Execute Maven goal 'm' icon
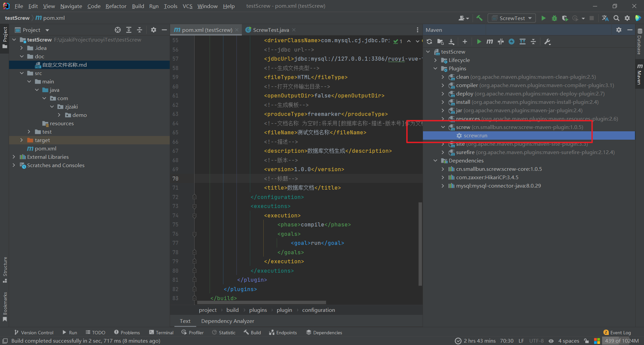 point(490,42)
